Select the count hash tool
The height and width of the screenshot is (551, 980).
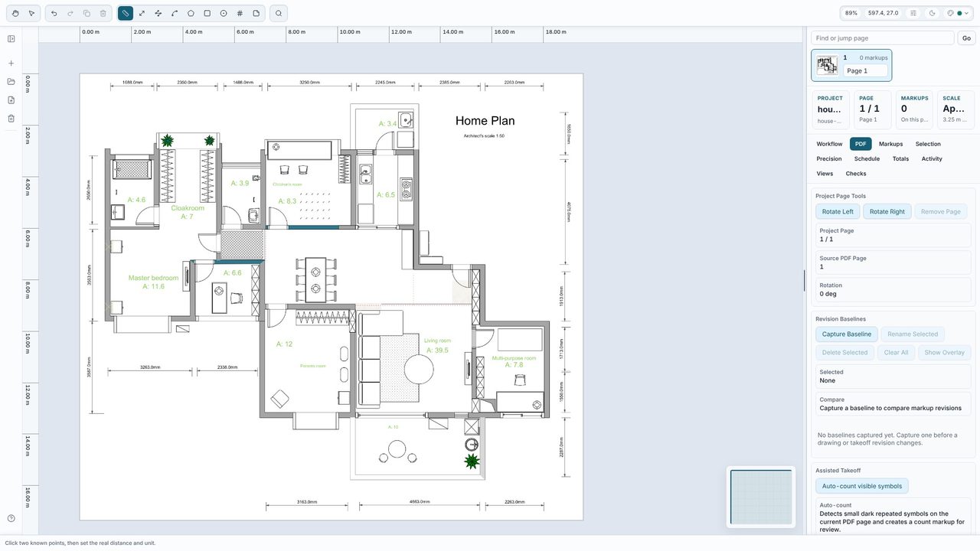(240, 13)
